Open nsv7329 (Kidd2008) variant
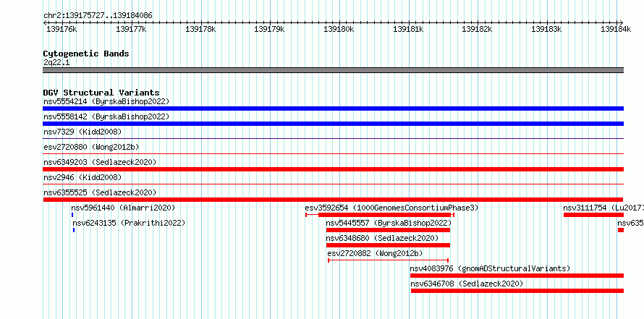 tap(82, 132)
